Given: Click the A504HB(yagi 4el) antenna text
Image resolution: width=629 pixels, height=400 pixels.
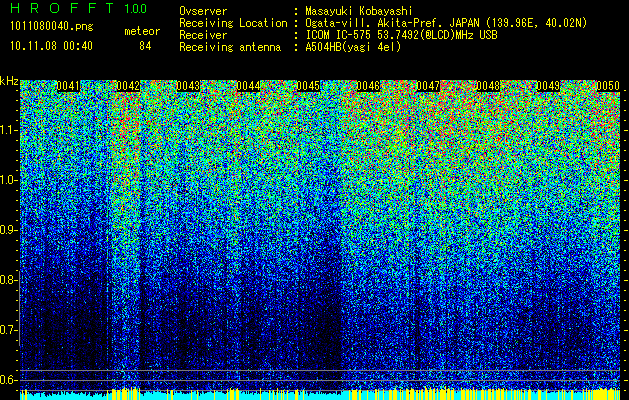Looking at the screenshot, I should 353,47.
